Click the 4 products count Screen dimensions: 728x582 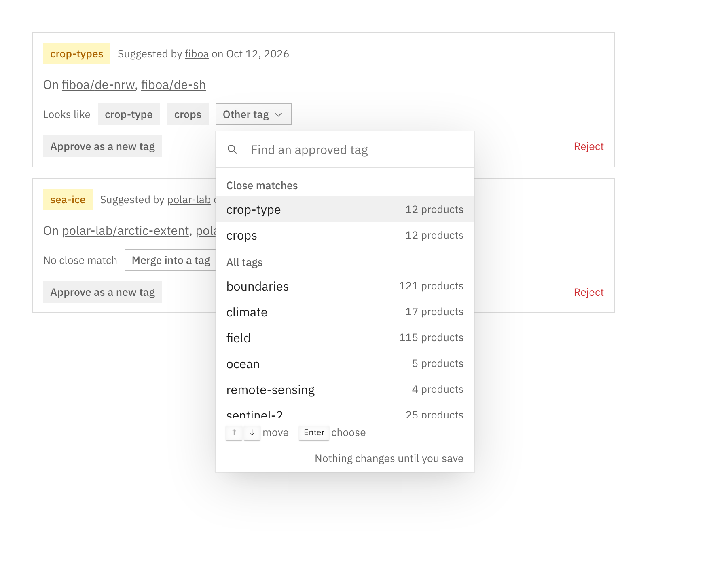tap(438, 389)
